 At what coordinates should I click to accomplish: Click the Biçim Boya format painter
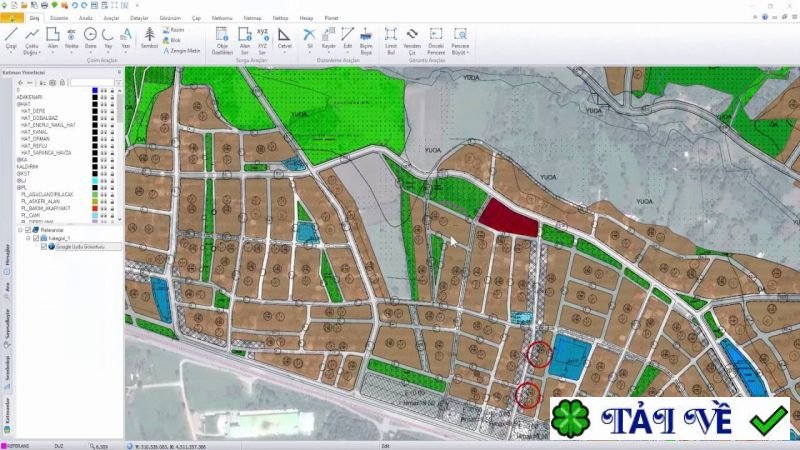click(366, 41)
